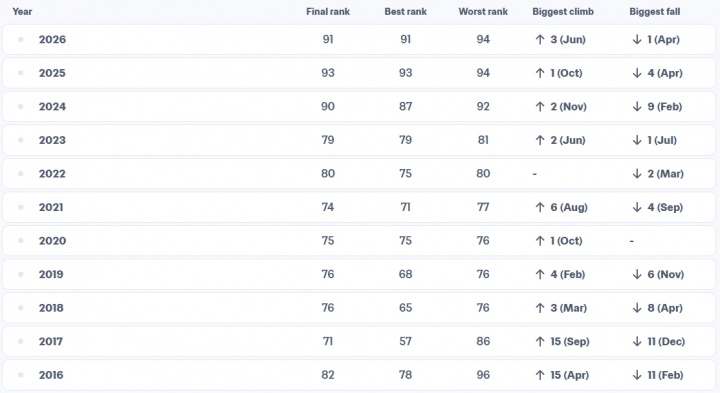Viewport: 720px width, 393px height.
Task: Open the 2019 row
Action: (x=359, y=274)
